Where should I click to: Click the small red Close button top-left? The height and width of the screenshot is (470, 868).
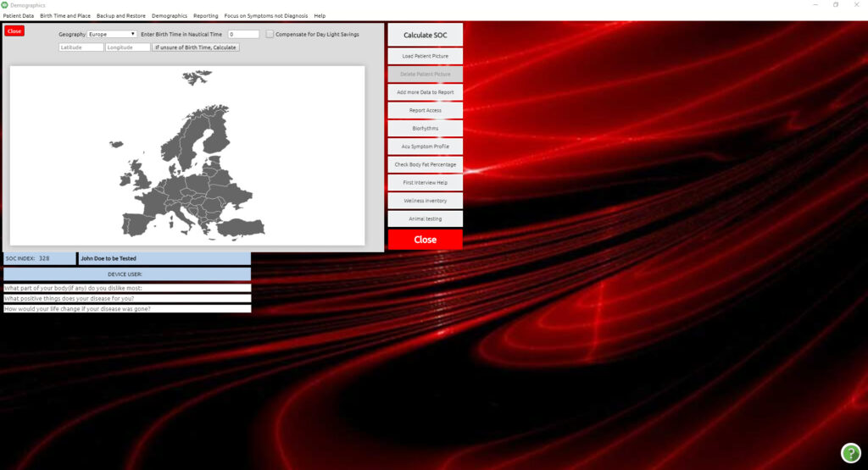14,31
